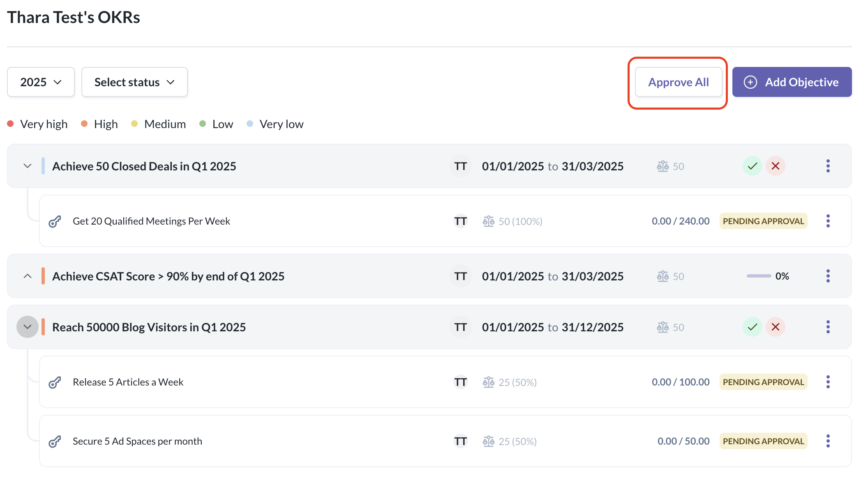Viewport: 868px width, 482px height.
Task: Open the three-dot menu for Get 20 Qualified Meetings
Action: (x=828, y=221)
